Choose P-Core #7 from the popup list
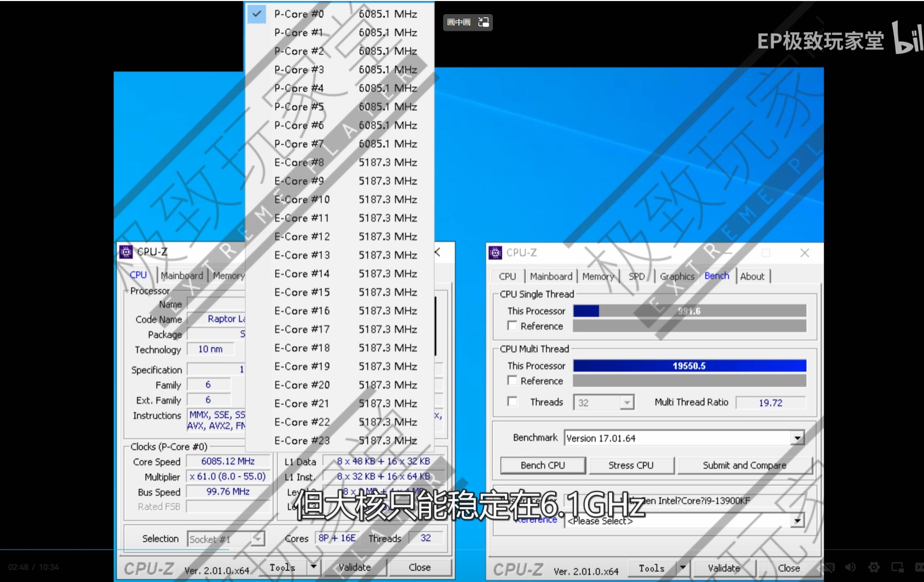Image resolution: width=924 pixels, height=582 pixels. pyautogui.click(x=340, y=144)
